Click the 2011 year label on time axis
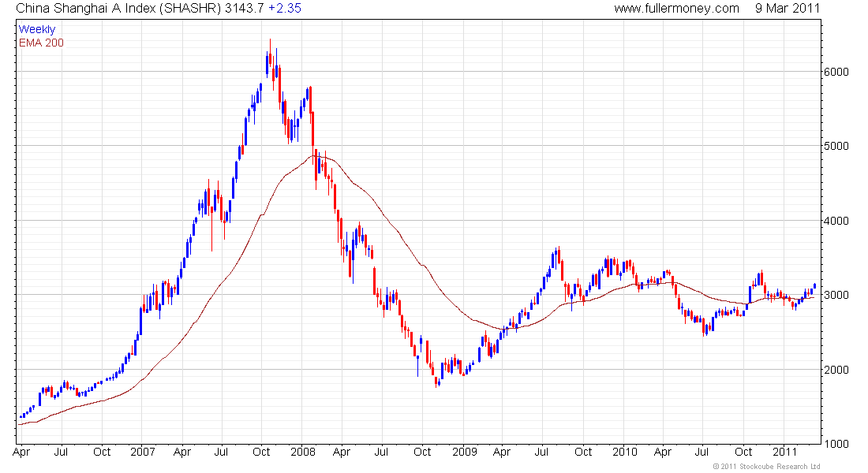The height and width of the screenshot is (473, 868). 784,452
